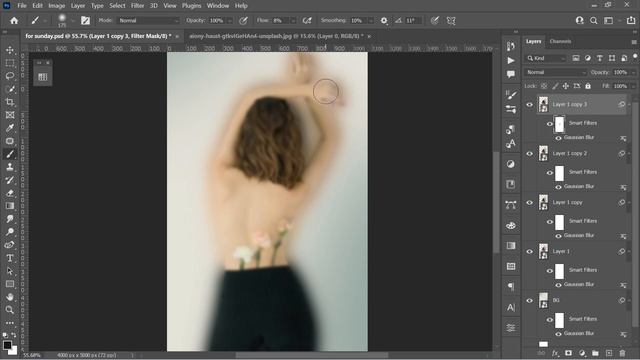Click the foreground color swatch
Image resolution: width=640 pixels, height=360 pixels.
coord(7,345)
